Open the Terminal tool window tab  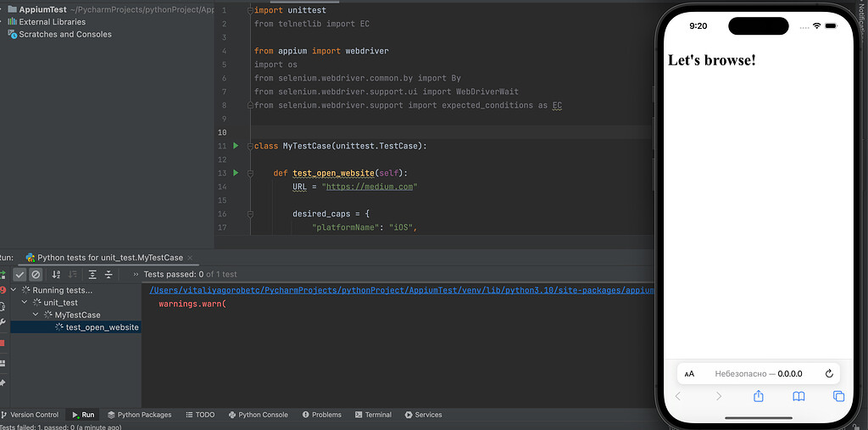[x=373, y=415]
